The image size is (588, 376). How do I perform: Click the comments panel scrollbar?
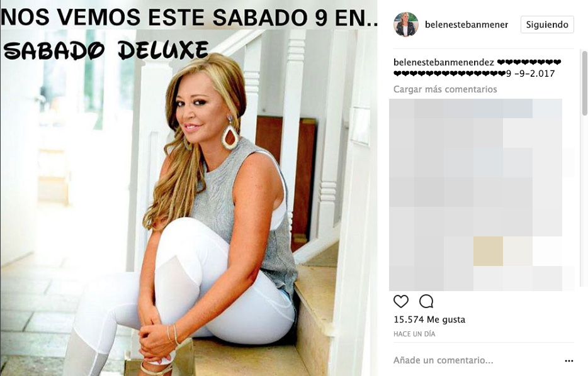point(584,83)
